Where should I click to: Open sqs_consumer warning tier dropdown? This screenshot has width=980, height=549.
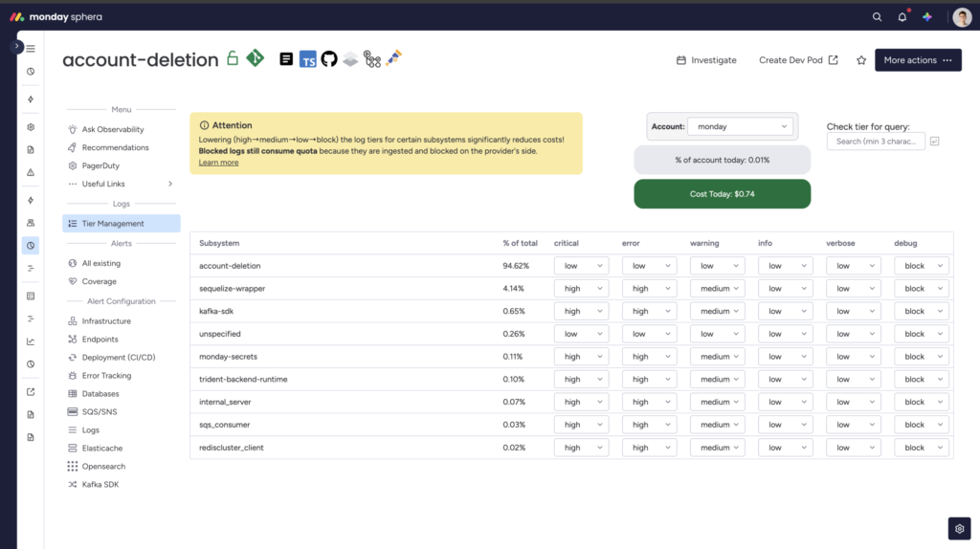click(718, 425)
